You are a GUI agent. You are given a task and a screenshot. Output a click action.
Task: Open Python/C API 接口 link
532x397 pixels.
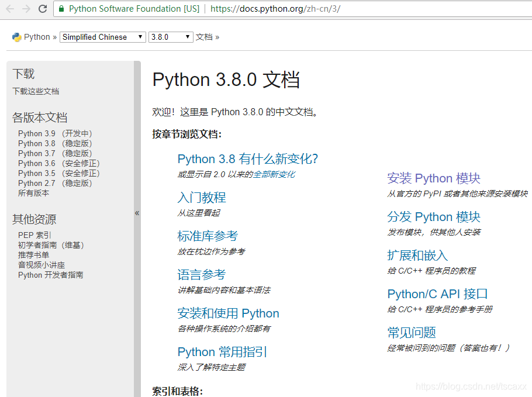(438, 294)
